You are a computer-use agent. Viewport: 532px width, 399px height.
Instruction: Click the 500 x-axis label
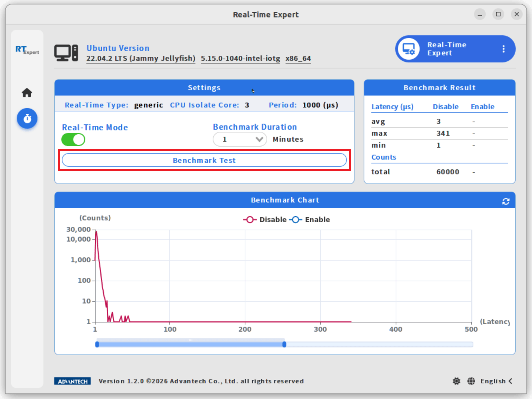coord(471,329)
